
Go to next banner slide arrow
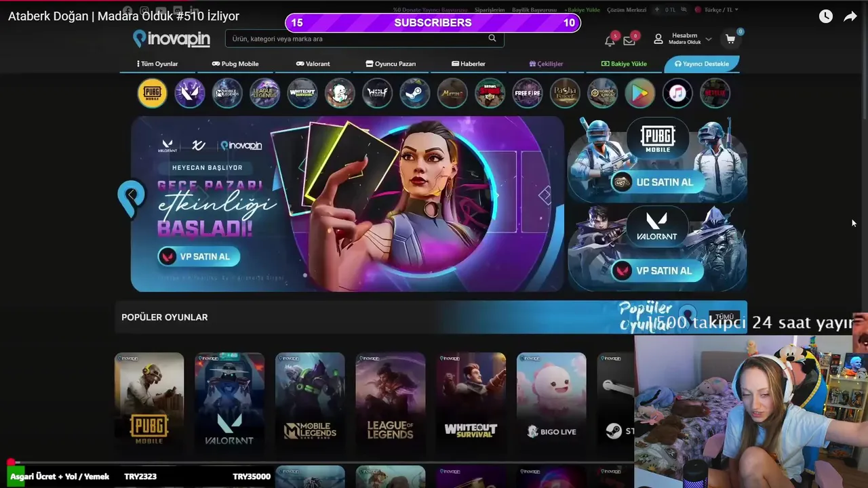click(x=545, y=196)
